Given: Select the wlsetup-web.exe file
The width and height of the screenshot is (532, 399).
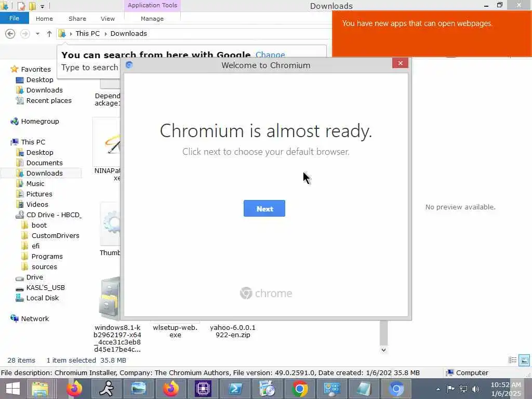Looking at the screenshot, I should 175,331.
